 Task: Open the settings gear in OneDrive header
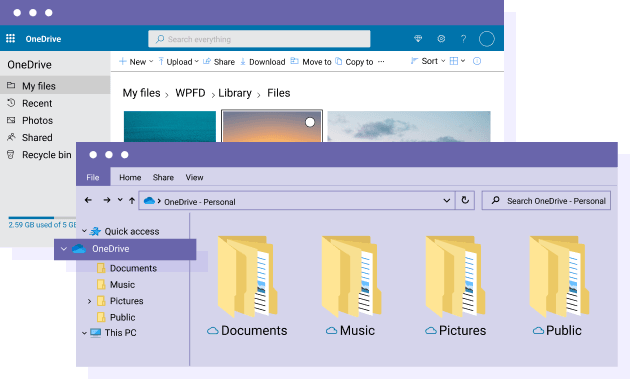441,39
